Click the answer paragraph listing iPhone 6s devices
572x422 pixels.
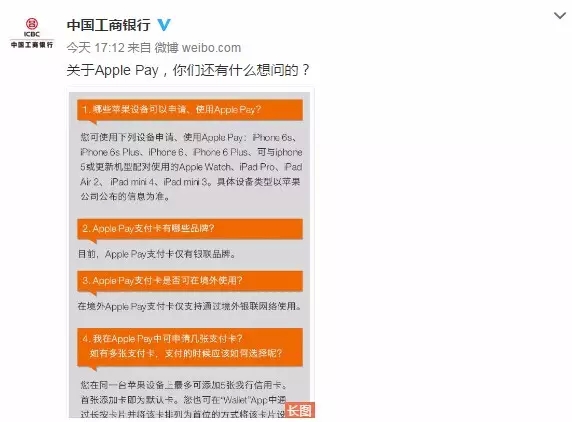191,167
